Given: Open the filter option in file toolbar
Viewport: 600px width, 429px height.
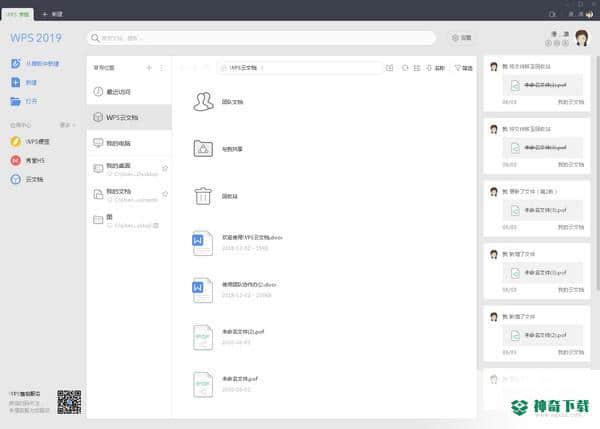Looking at the screenshot, I should click(x=463, y=68).
